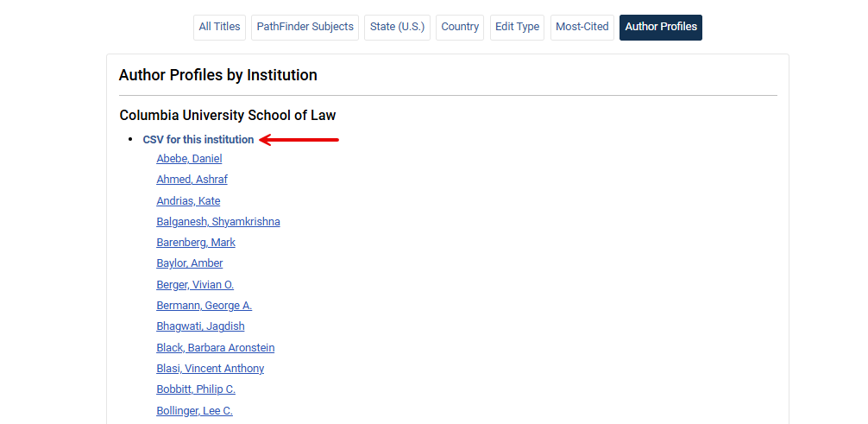Screen dimensions: 868x424
Task: Open Balganesh, Shyamkrishna profile
Action: 218,222
